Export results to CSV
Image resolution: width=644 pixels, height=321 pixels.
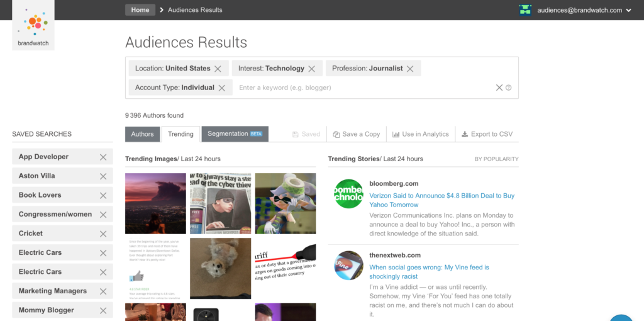(x=487, y=134)
